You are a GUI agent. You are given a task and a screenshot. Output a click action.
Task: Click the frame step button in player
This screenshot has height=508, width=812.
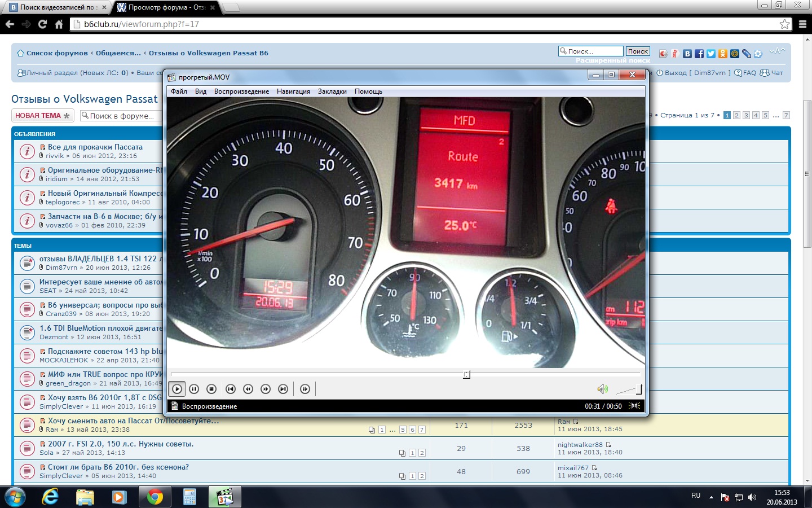[x=305, y=389]
